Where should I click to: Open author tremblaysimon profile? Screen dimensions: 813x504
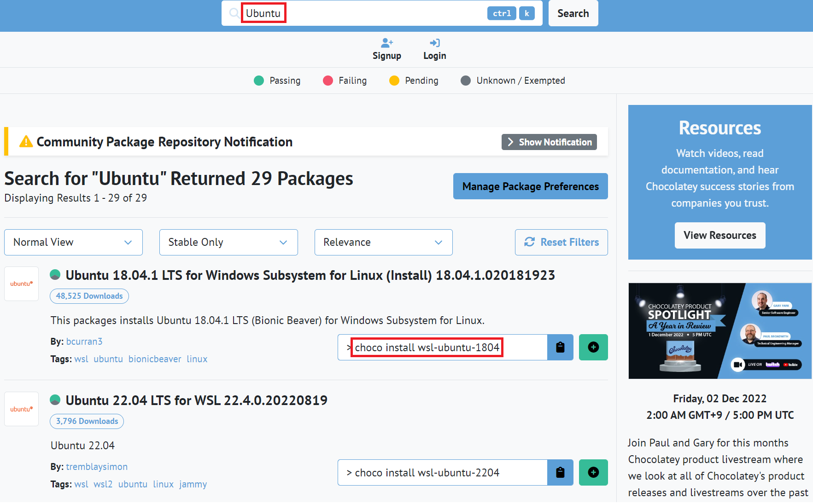coord(97,466)
